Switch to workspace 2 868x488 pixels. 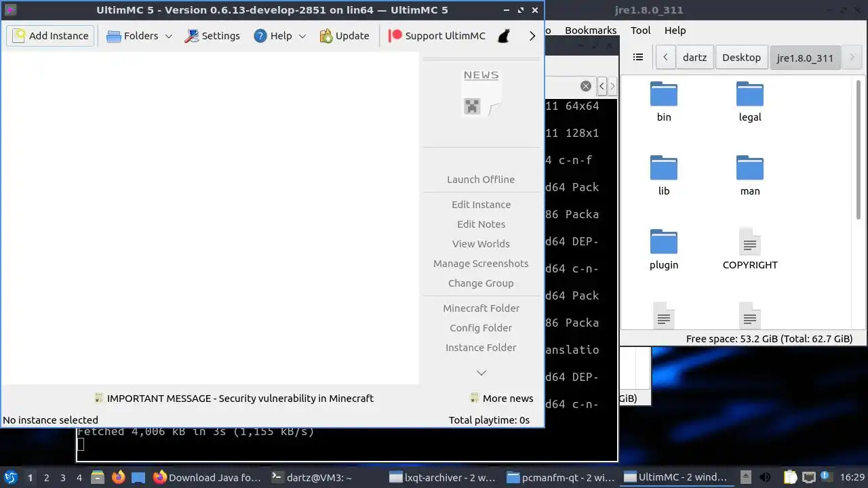tap(46, 478)
